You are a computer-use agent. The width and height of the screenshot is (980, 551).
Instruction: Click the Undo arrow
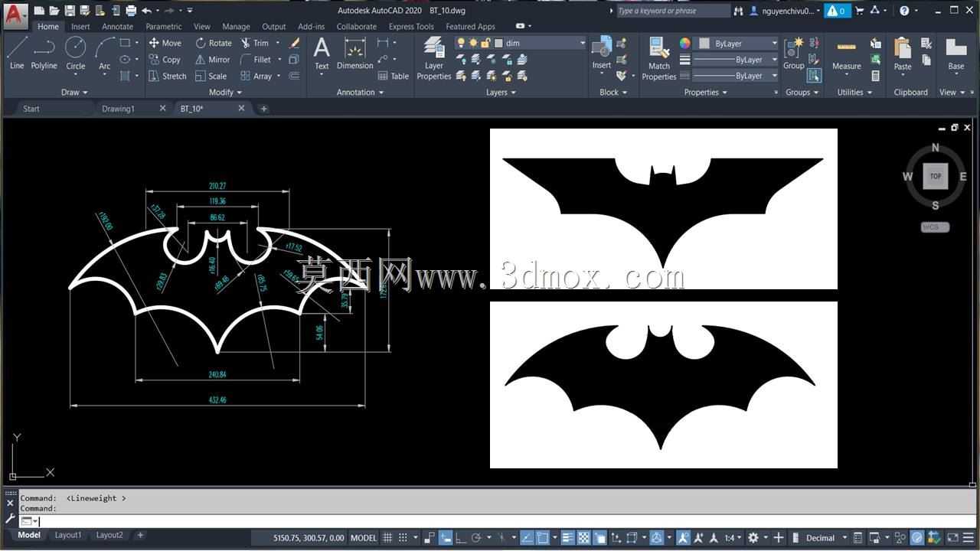click(x=146, y=11)
